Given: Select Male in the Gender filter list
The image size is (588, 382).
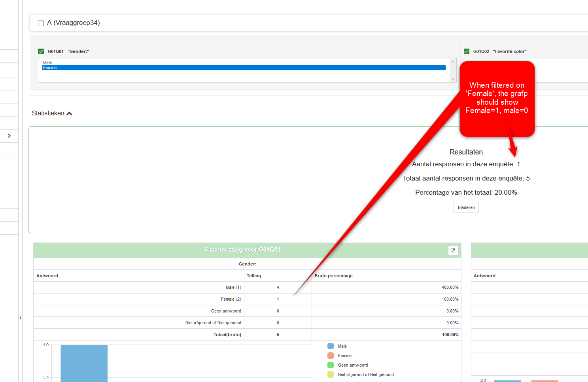Looking at the screenshot, I should 47,62.
